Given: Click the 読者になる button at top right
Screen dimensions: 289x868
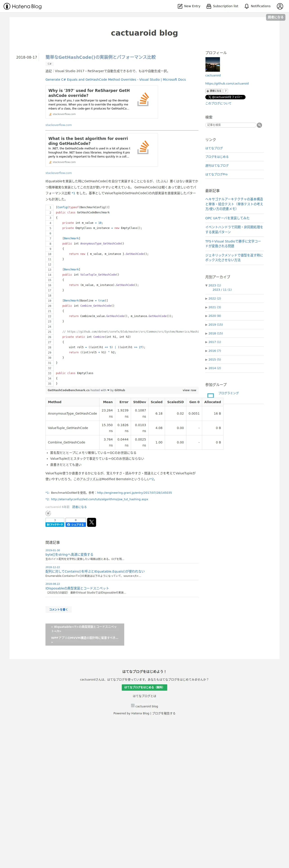Looking at the screenshot, I should pyautogui.click(x=275, y=17).
